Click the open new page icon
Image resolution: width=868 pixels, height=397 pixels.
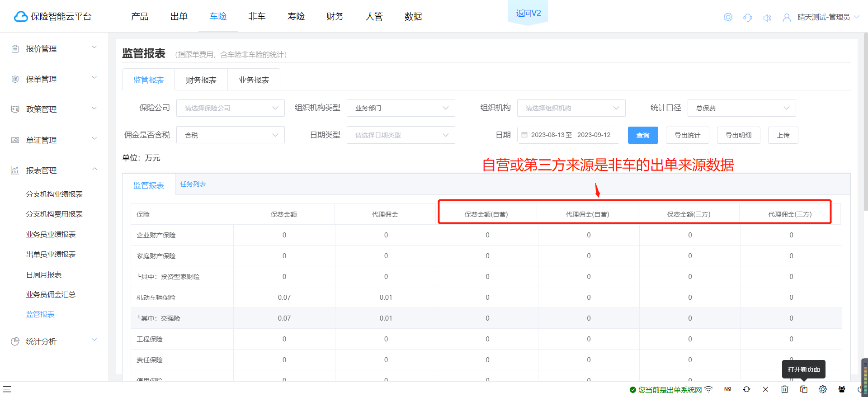pyautogui.click(x=803, y=389)
